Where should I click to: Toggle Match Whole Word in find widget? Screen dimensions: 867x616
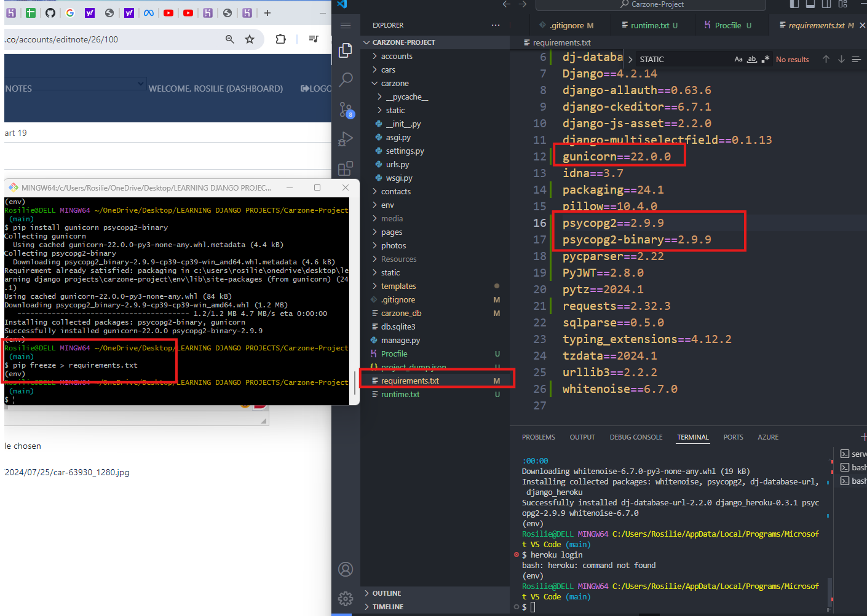tap(752, 59)
